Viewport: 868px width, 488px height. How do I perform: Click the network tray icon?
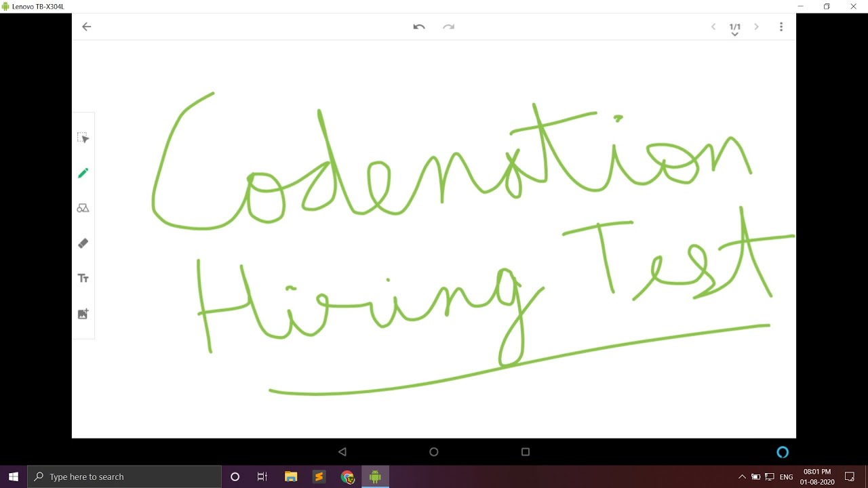point(770,477)
